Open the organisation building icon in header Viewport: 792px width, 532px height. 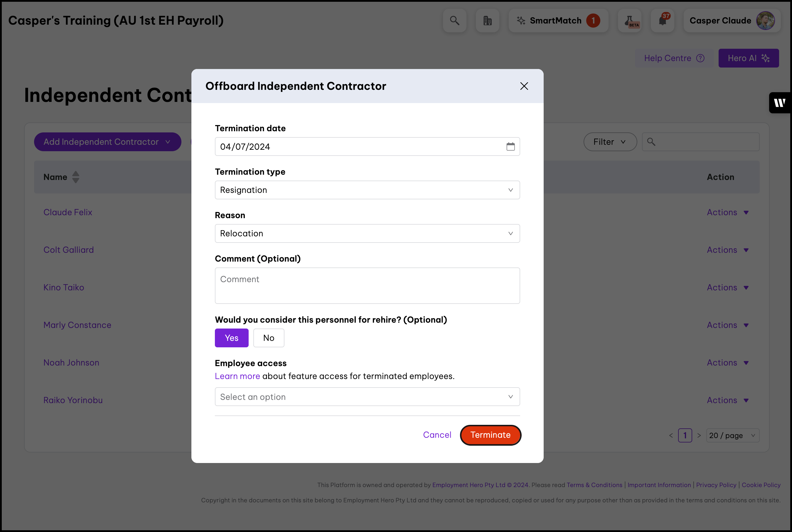click(x=487, y=21)
